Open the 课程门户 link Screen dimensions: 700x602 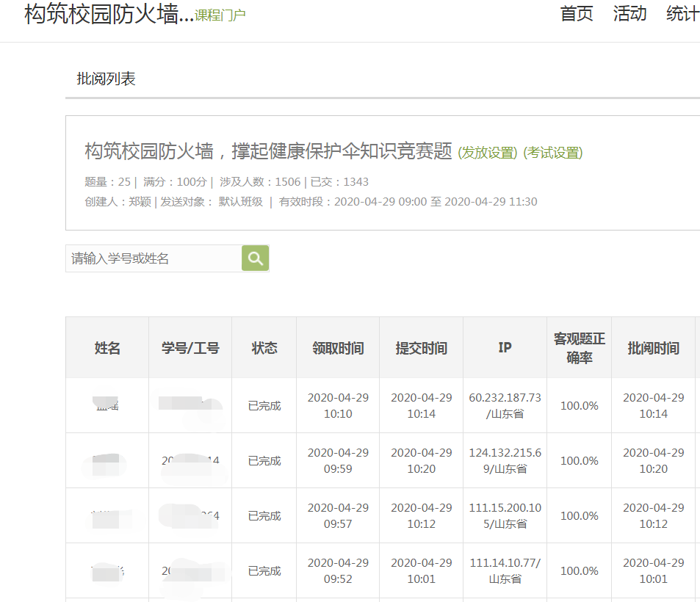(220, 15)
